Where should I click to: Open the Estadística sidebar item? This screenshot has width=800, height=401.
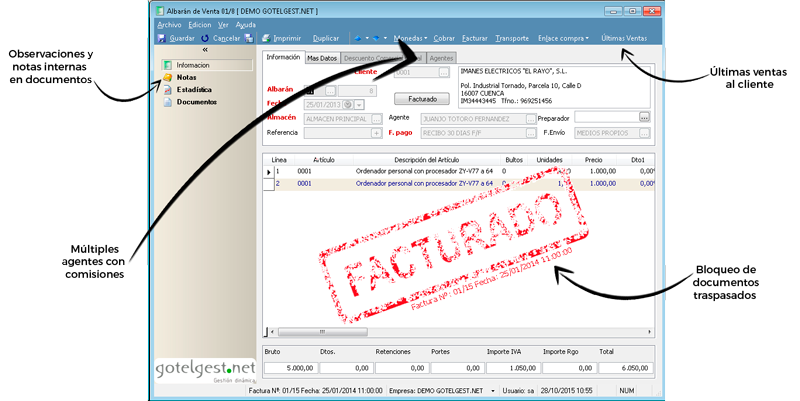tap(194, 90)
